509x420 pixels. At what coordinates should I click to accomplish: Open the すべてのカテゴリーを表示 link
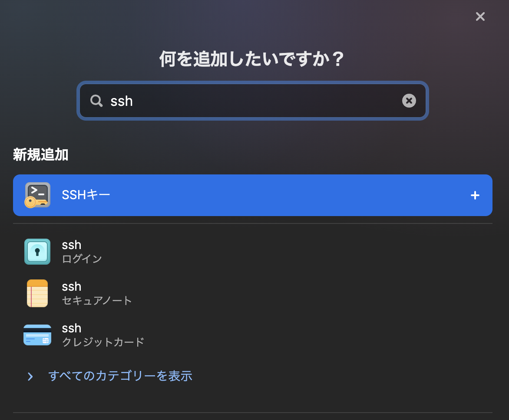pos(120,376)
